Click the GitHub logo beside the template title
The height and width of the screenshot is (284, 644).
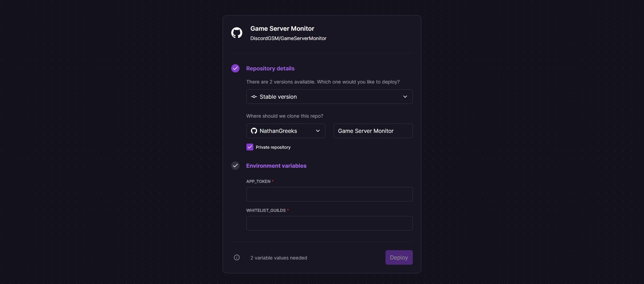click(237, 33)
